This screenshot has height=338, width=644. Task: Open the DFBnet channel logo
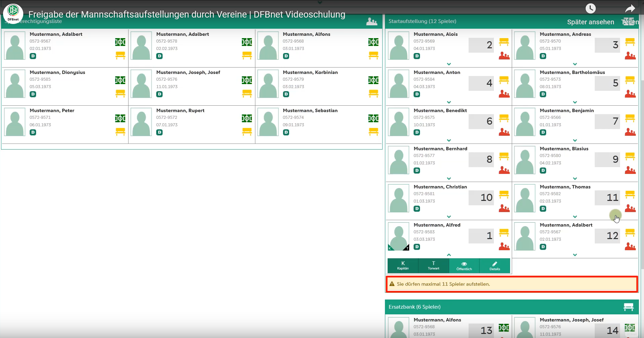click(x=13, y=14)
